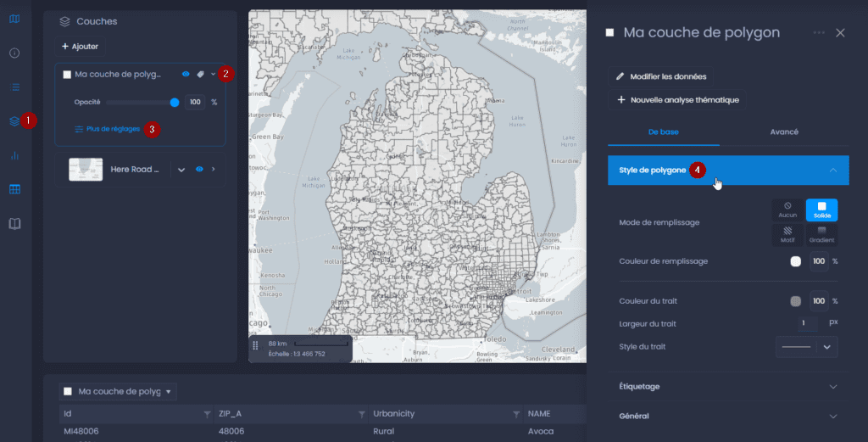Image resolution: width=868 pixels, height=442 pixels.
Task: Click Plus de réglages link
Action: pos(113,129)
